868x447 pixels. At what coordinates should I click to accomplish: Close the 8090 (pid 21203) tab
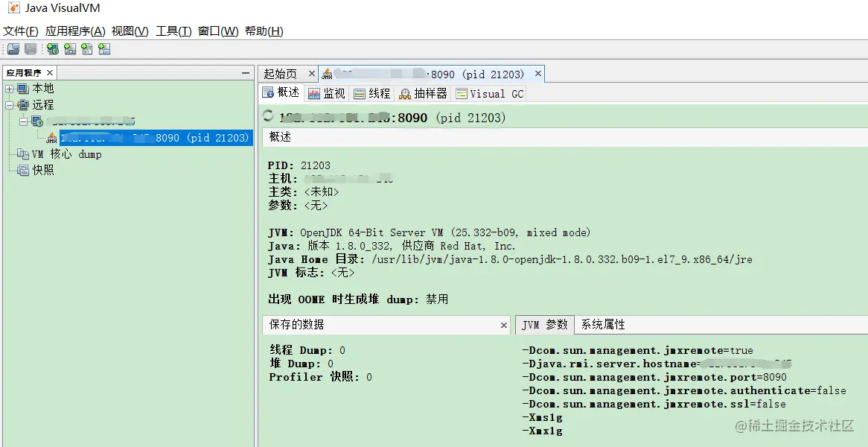pyautogui.click(x=537, y=73)
